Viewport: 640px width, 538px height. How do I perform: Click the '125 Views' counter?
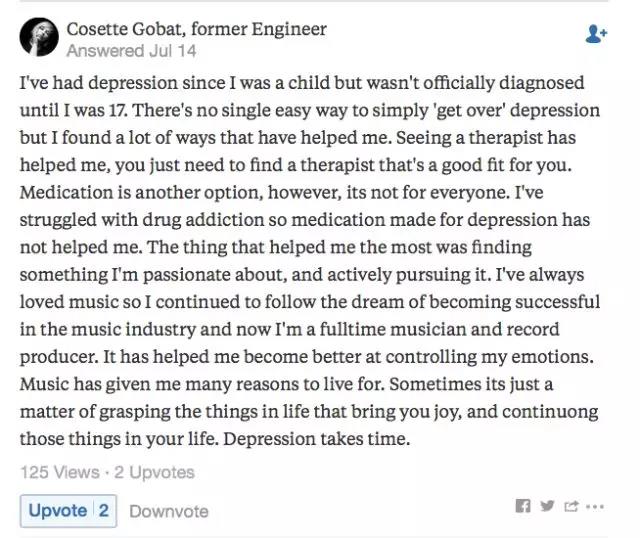pyautogui.click(x=60, y=472)
